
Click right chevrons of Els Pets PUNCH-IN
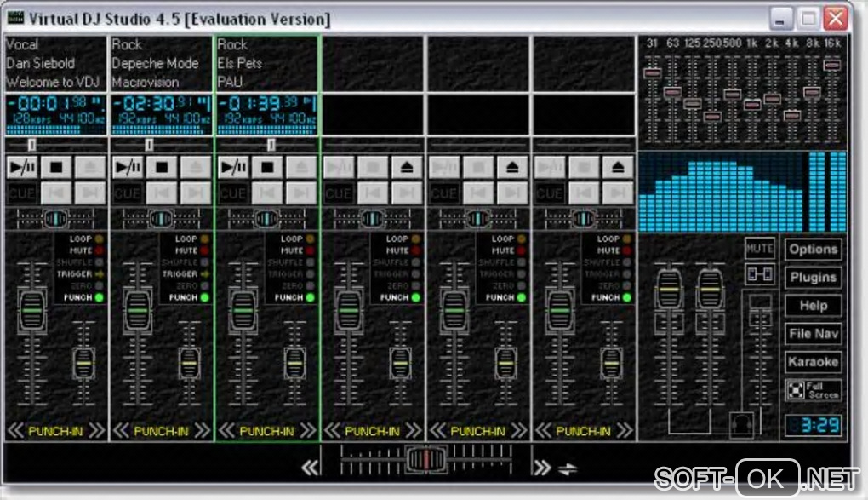click(x=308, y=431)
